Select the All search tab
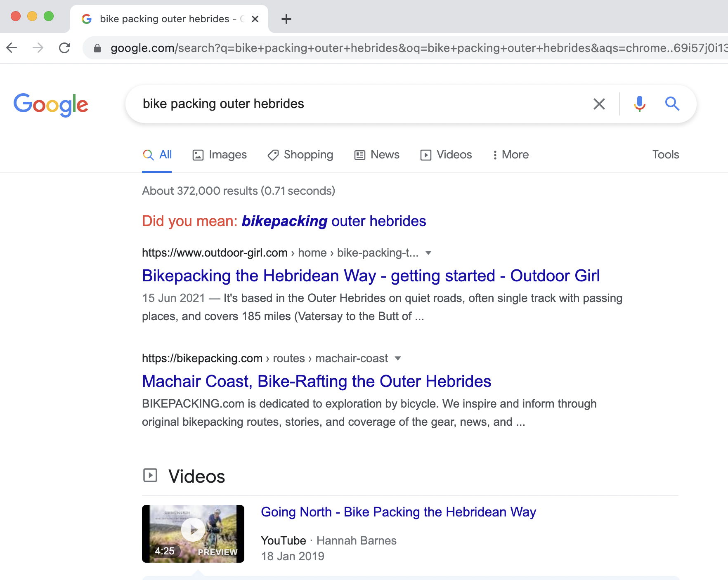 click(157, 155)
